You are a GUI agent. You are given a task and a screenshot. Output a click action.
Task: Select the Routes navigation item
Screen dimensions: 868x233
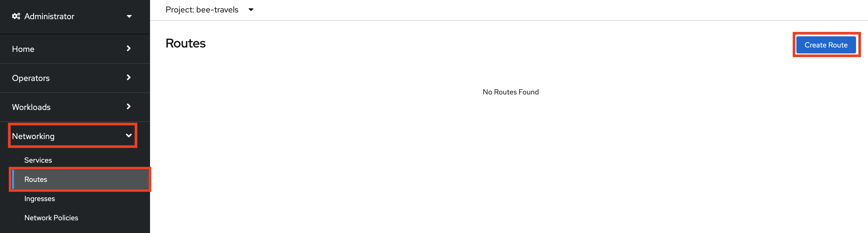point(80,180)
